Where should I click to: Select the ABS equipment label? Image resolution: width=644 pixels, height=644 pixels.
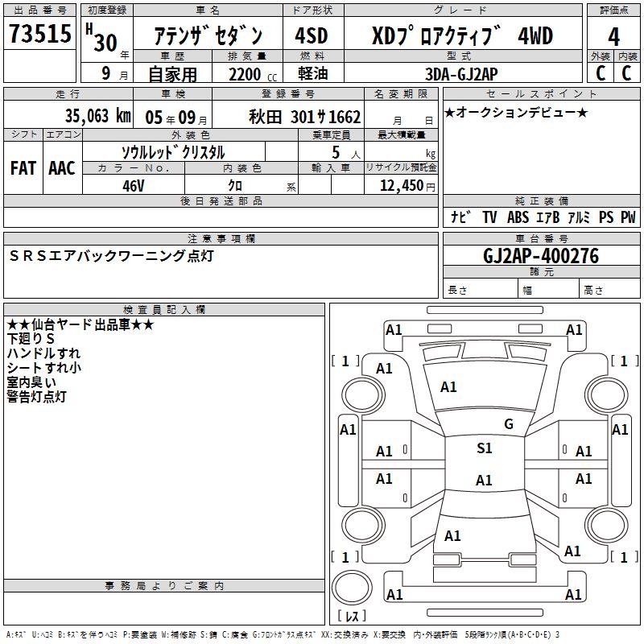[x=518, y=217]
